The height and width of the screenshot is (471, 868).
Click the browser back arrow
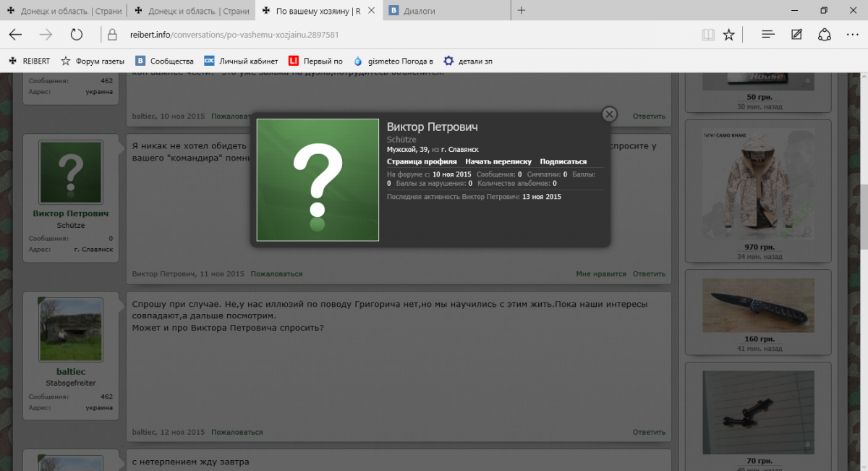[x=16, y=35]
